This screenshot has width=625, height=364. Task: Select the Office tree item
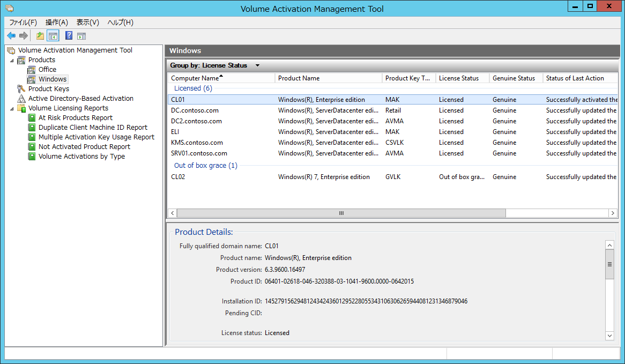[47, 70]
